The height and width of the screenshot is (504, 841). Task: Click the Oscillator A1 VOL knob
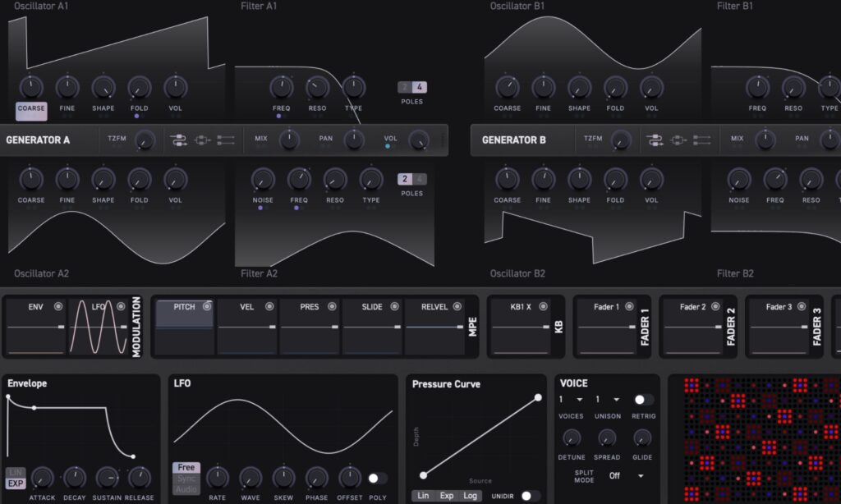point(176,87)
